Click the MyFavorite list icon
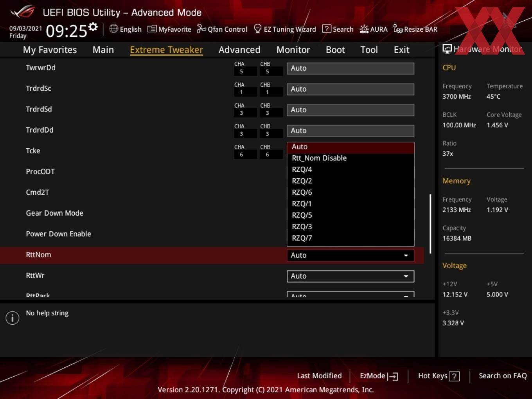The height and width of the screenshot is (399, 532). click(152, 29)
